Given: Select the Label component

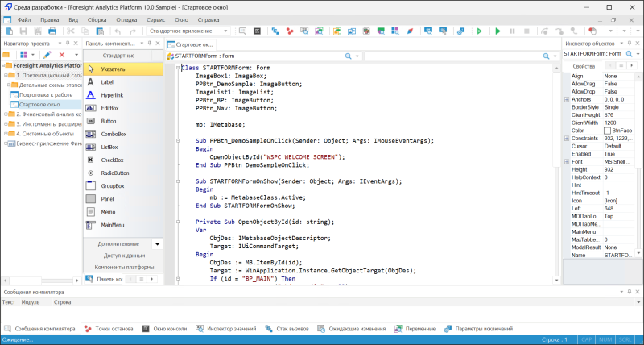Looking at the screenshot, I should tap(123, 82).
